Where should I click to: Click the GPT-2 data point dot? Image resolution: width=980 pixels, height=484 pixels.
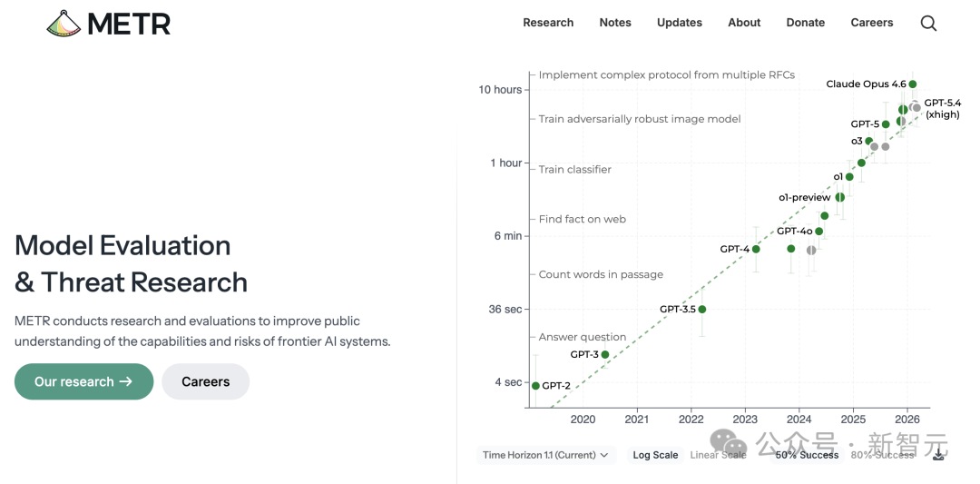tap(535, 386)
